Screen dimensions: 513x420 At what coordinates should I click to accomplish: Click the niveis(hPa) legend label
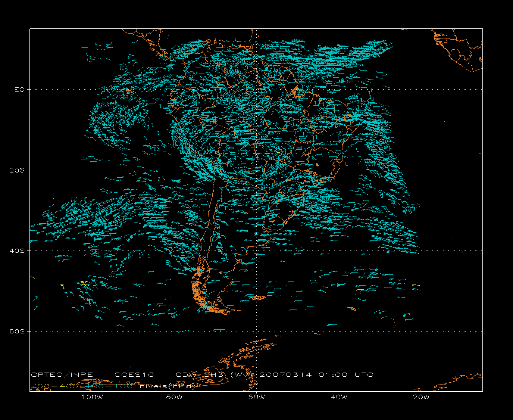click(168, 386)
